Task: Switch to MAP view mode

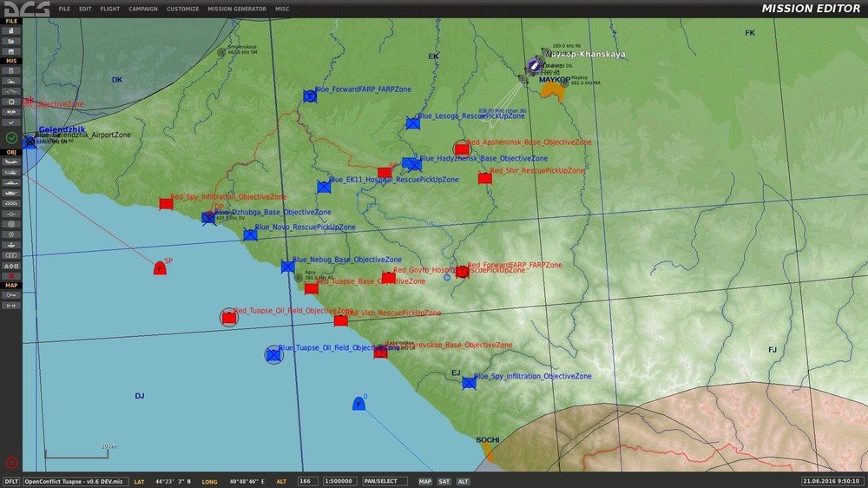Action: pos(425,481)
